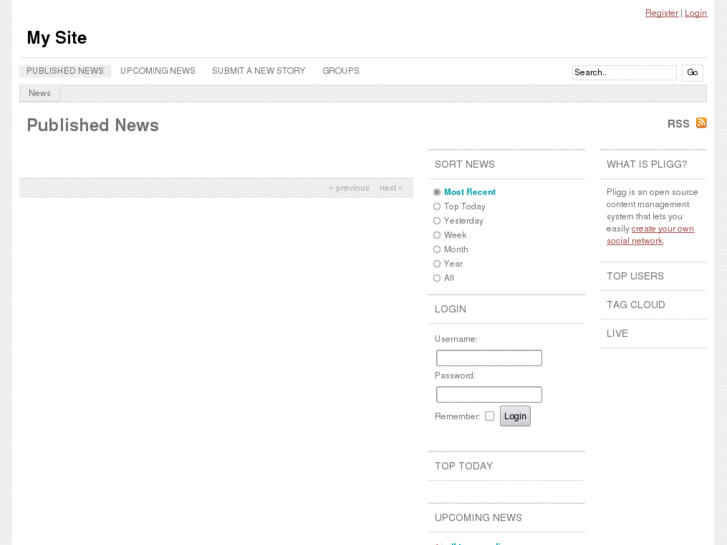The width and height of the screenshot is (727, 545).
Task: Tick the Remember checkbox
Action: [x=490, y=416]
